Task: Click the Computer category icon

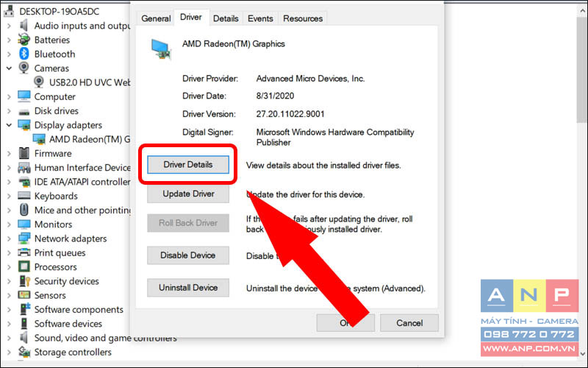Action: (x=24, y=96)
